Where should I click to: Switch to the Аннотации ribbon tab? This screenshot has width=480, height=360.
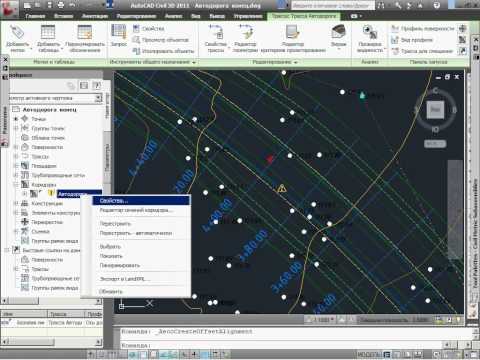tap(95, 16)
